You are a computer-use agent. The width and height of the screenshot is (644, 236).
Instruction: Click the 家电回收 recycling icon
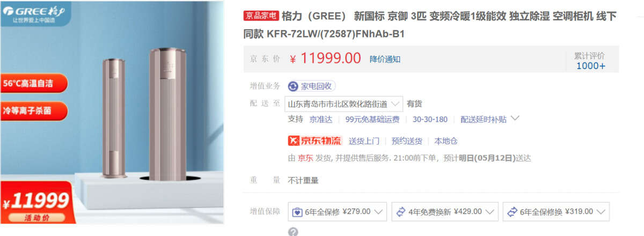tap(293, 86)
